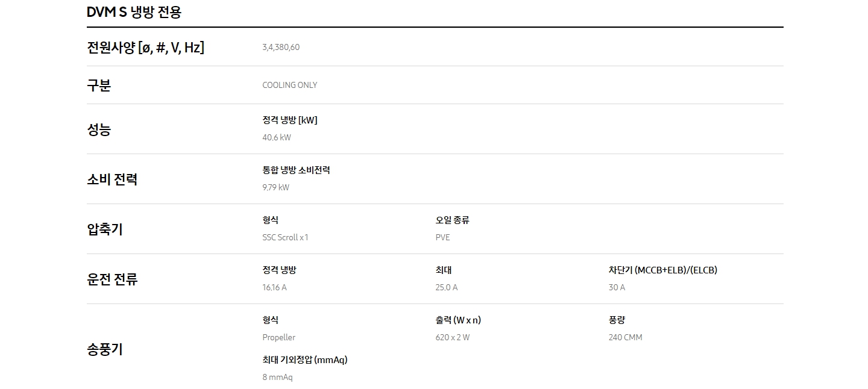The width and height of the screenshot is (868, 389).
Task: Select the 차단기 (MCCB+ELB)/(ELCB) label
Action: point(663,270)
